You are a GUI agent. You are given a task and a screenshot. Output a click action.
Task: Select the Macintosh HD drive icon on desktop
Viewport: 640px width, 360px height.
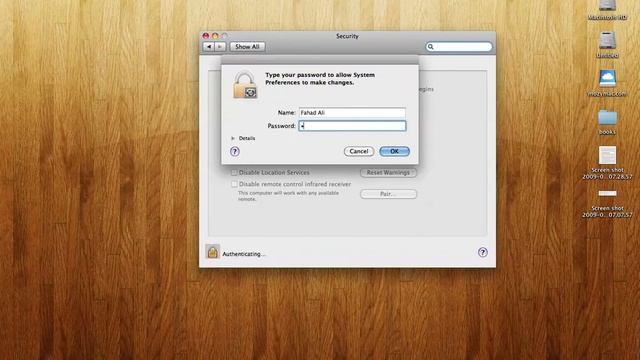pos(607,6)
